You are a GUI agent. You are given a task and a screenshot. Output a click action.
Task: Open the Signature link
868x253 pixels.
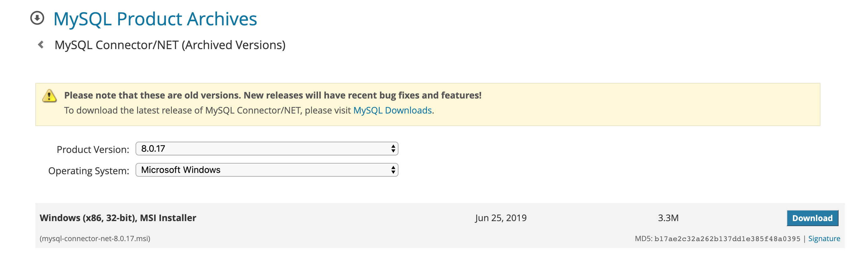[x=824, y=239]
